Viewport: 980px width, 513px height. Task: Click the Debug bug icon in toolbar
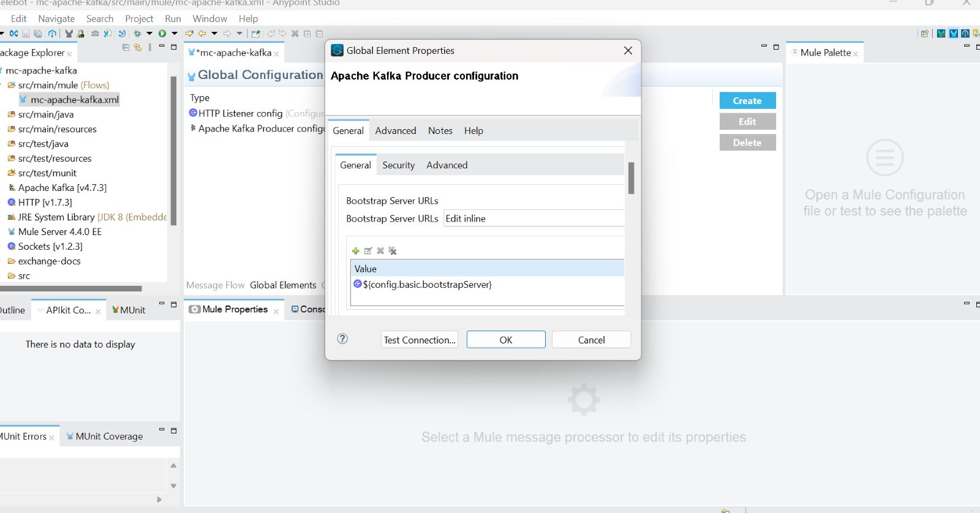(x=138, y=34)
